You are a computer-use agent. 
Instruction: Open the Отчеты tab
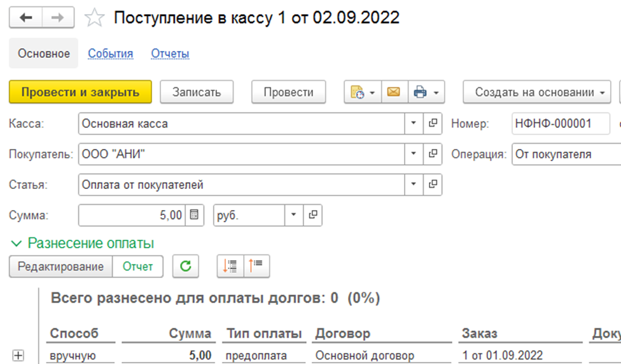point(170,53)
